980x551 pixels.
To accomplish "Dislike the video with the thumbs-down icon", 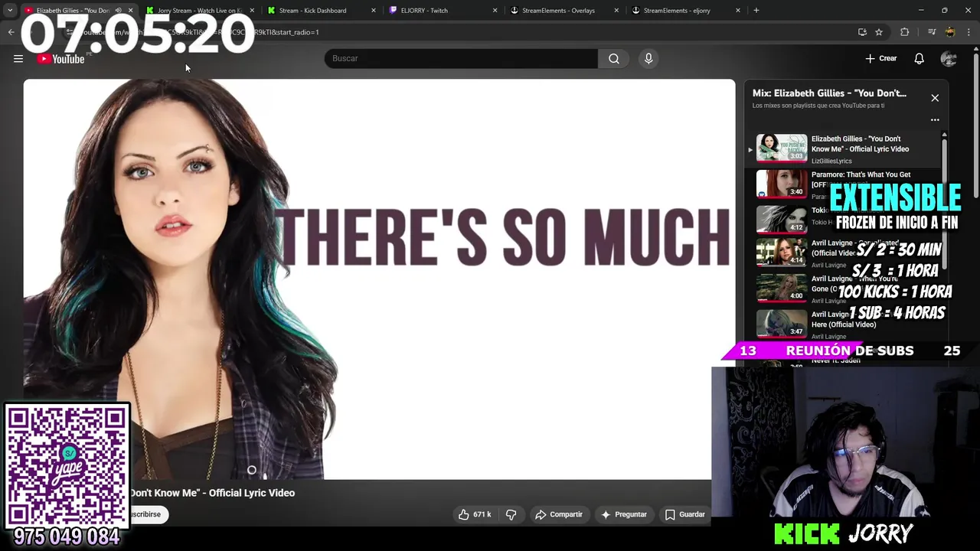I will click(511, 514).
